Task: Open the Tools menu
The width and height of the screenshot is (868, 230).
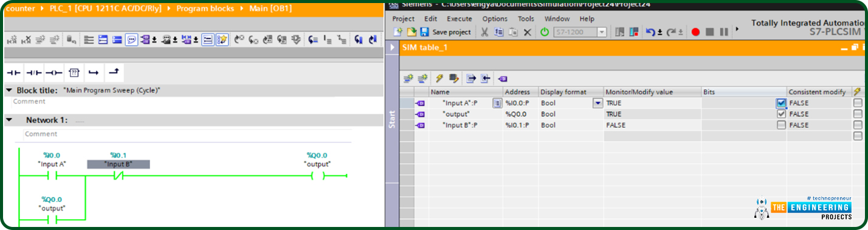Action: [526, 19]
